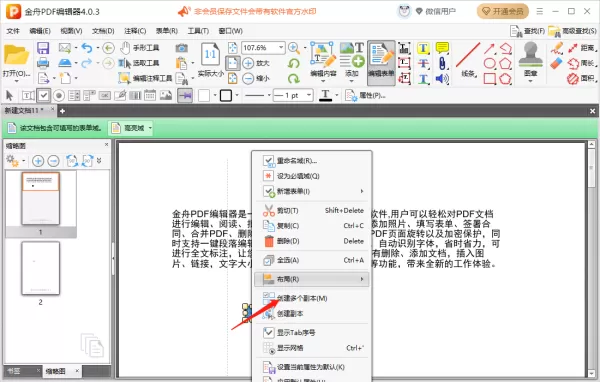
Task: Select the checkbox form field tool
Action: (x=44, y=95)
